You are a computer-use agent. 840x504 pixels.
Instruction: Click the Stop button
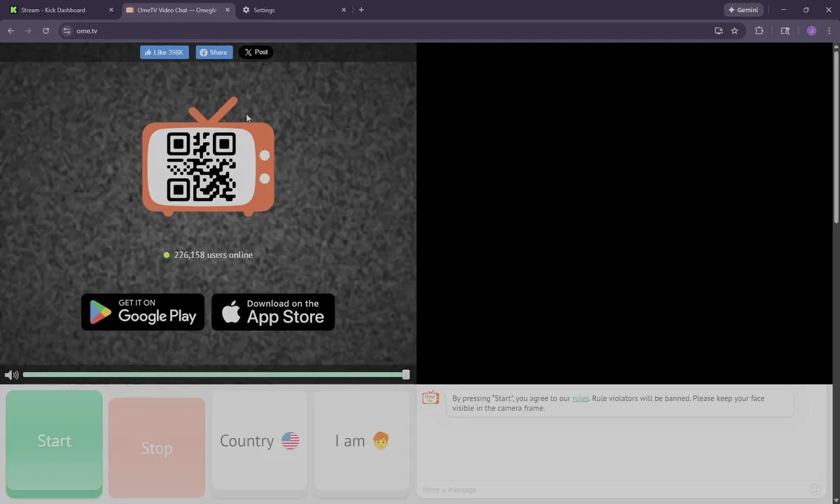157,448
